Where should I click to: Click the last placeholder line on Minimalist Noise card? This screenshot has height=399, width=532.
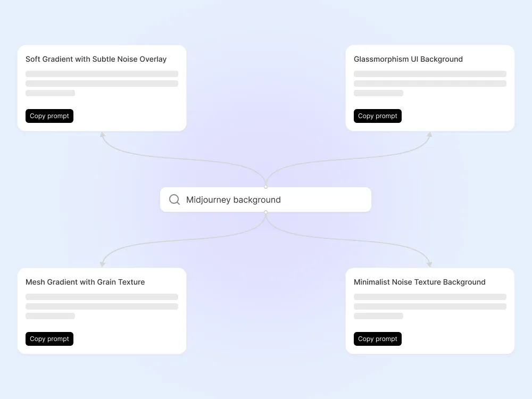[x=378, y=315]
